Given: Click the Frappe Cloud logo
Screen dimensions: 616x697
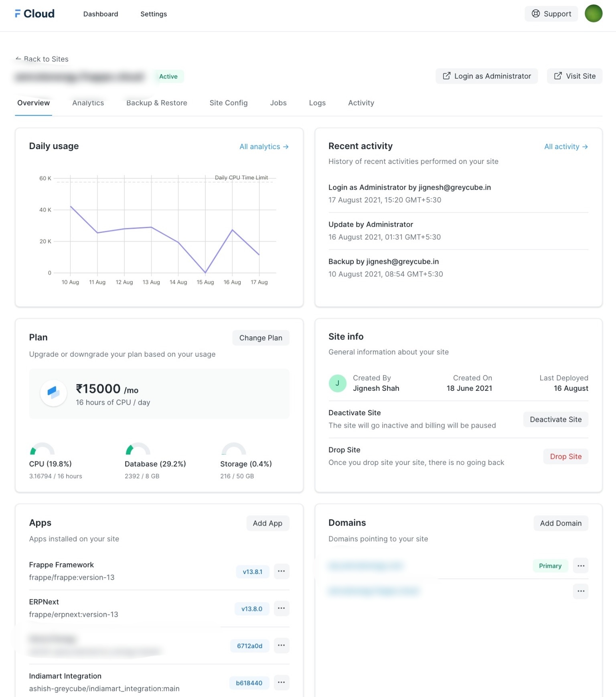Looking at the screenshot, I should [x=34, y=14].
